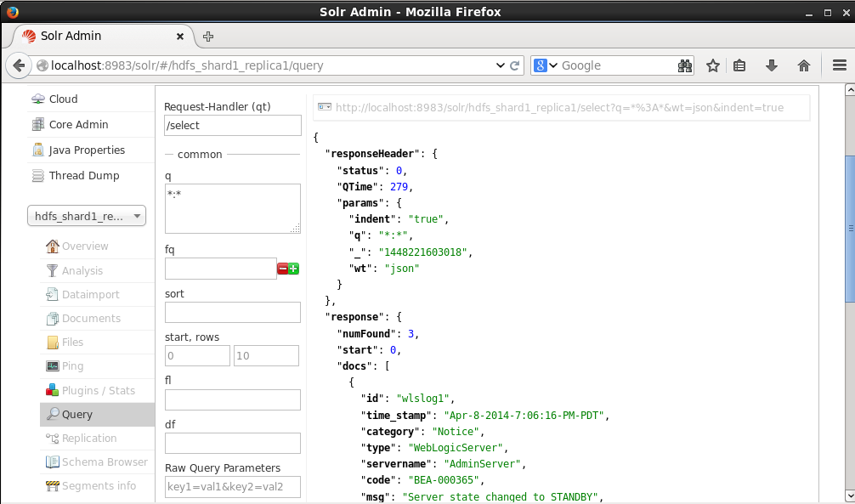855x504 pixels.
Task: Click the Schema Browser book icon
Action: coord(53,462)
